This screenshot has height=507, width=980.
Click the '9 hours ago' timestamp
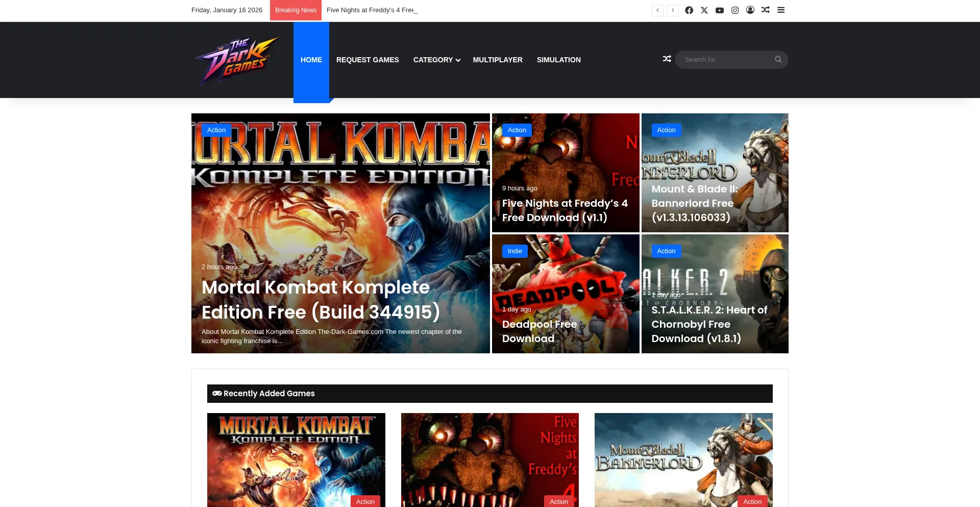click(520, 188)
